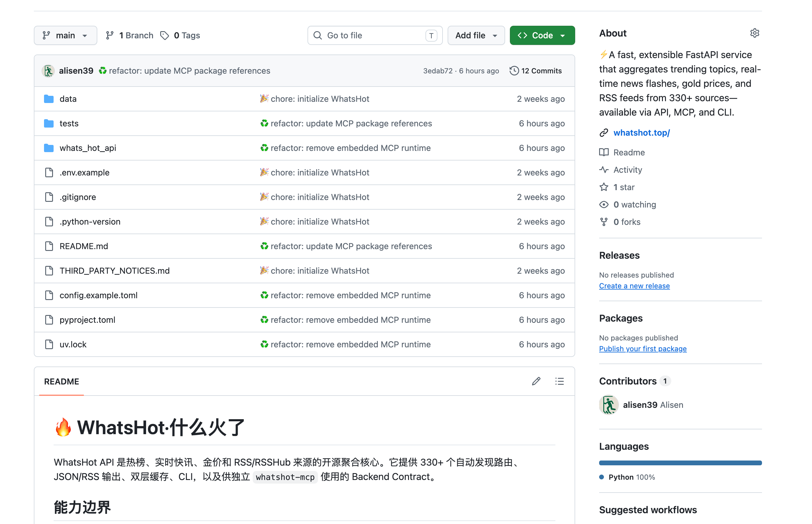Image resolution: width=812 pixels, height=524 pixels.
Task: Click the .env.example file icon
Action: pos(49,172)
